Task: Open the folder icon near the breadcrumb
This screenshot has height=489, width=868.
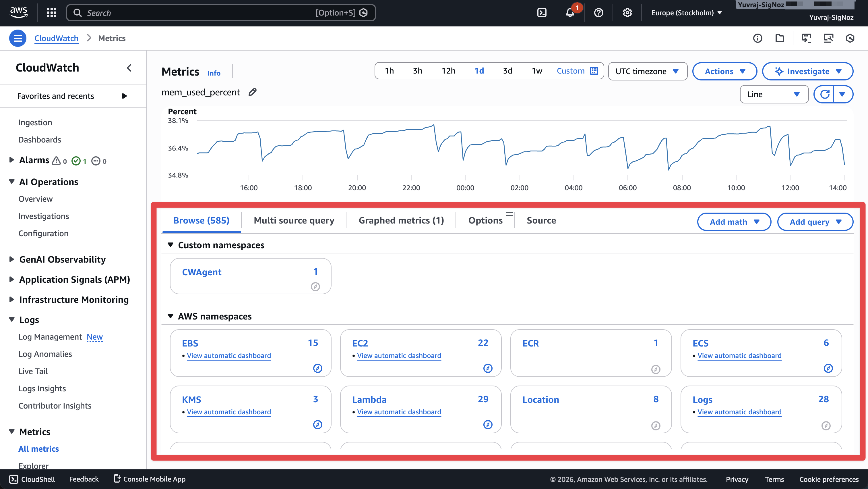Action: [780, 38]
